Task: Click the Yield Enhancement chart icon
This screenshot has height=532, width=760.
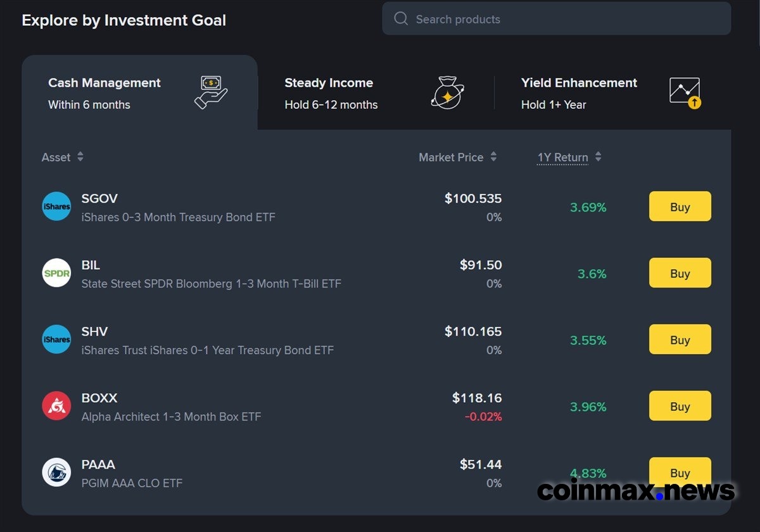Action: pos(685,93)
